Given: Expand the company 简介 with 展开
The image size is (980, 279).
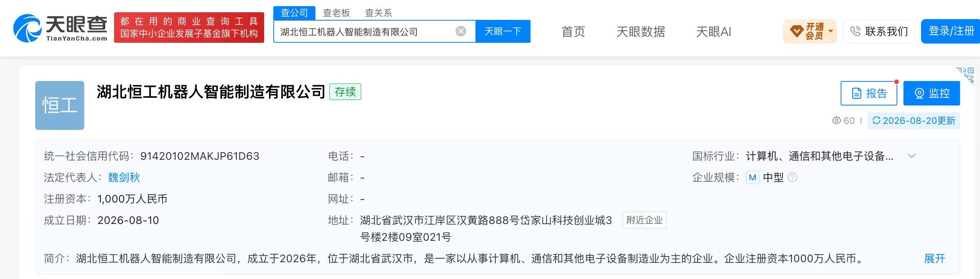Looking at the screenshot, I should [934, 259].
